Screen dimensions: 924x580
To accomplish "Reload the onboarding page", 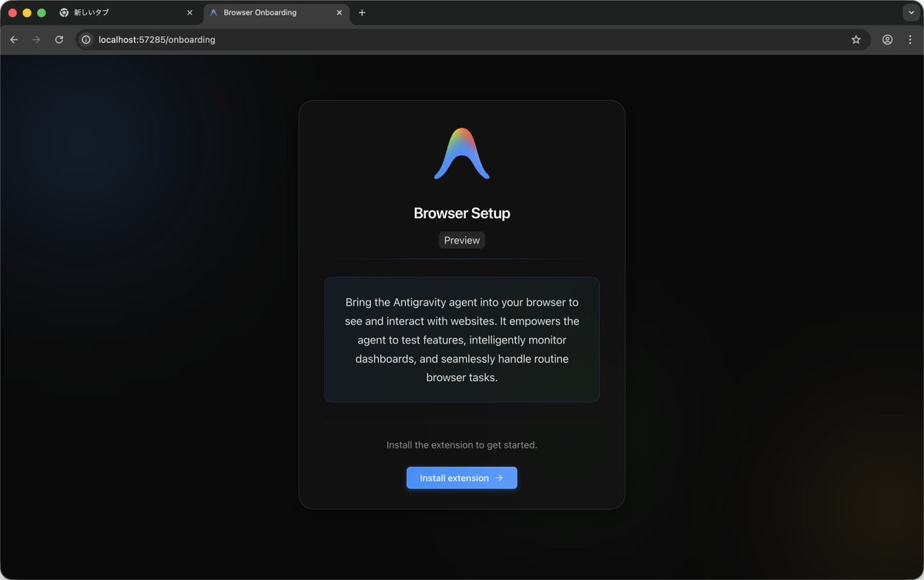I will coord(59,39).
